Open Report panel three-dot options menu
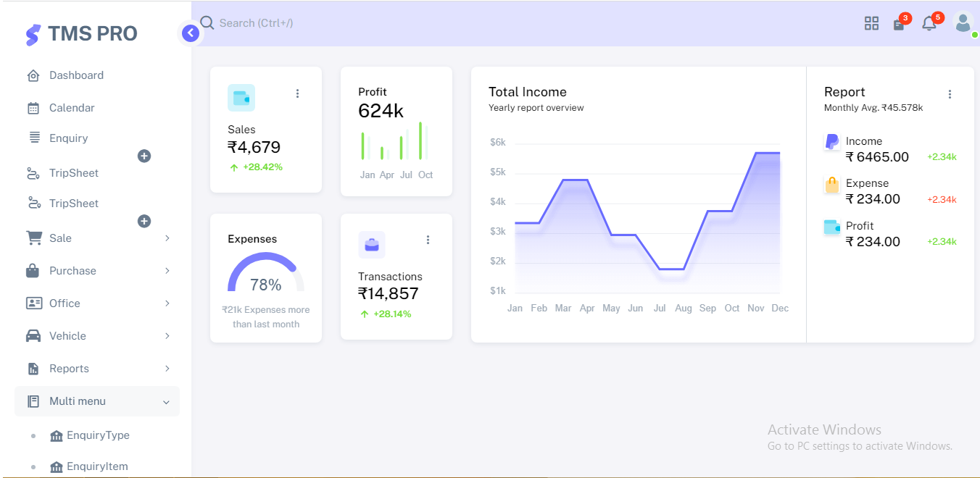 click(x=950, y=94)
